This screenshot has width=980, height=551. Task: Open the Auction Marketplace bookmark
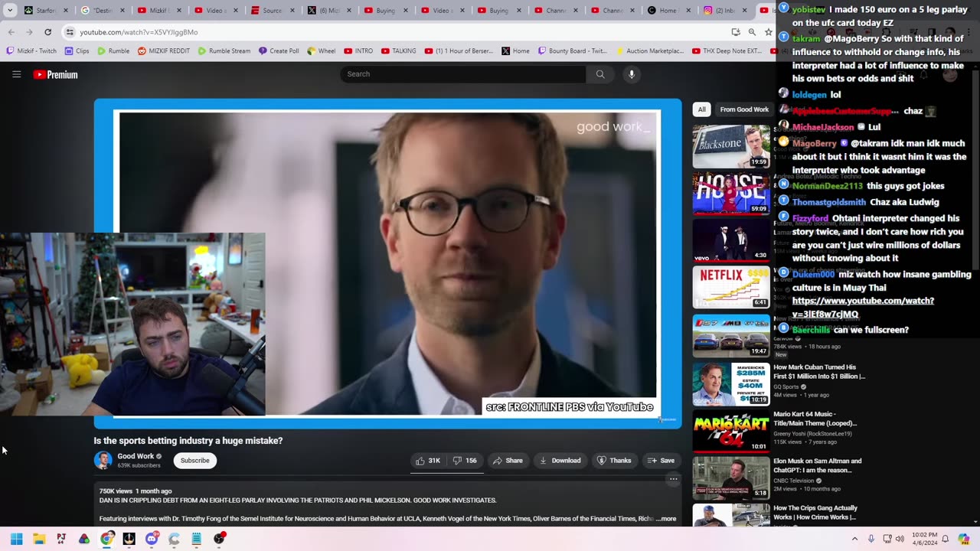(x=649, y=51)
